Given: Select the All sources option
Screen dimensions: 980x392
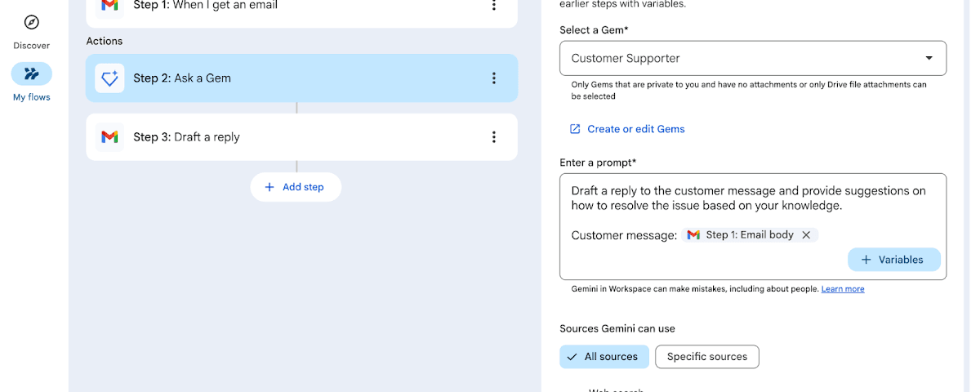Looking at the screenshot, I should tap(604, 357).
